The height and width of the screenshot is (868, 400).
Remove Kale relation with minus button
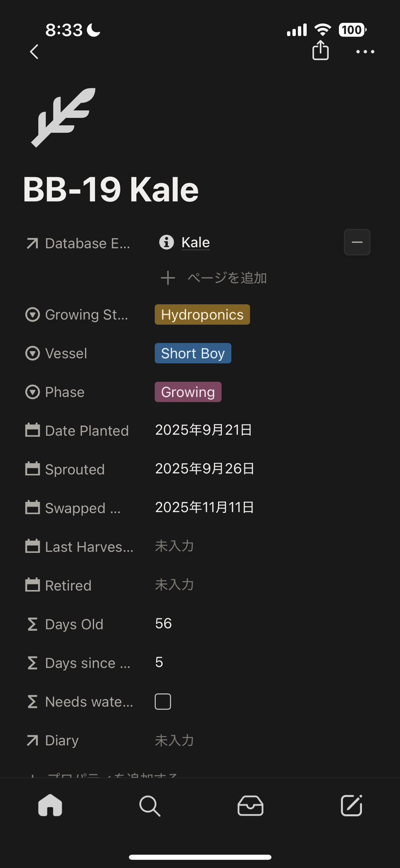click(357, 242)
